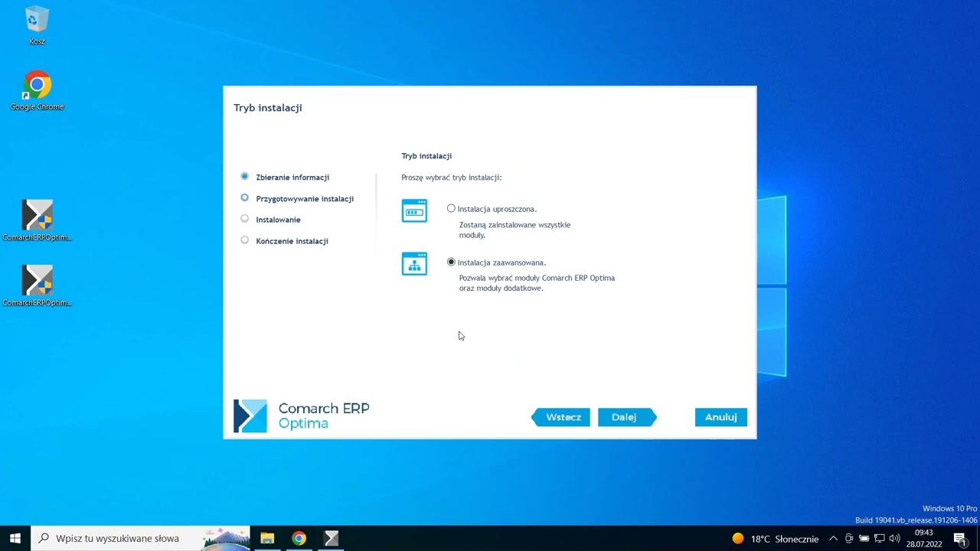Click the Meet Now camera tray icon

click(x=849, y=539)
